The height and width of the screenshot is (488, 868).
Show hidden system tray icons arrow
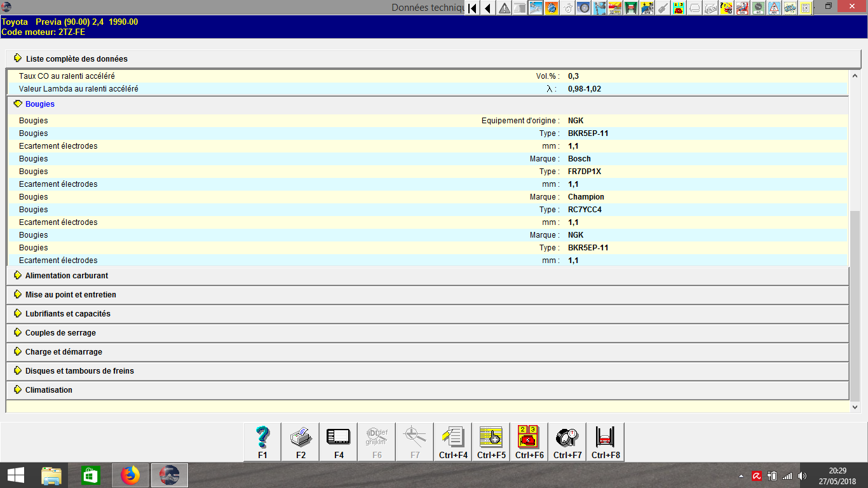click(x=742, y=475)
